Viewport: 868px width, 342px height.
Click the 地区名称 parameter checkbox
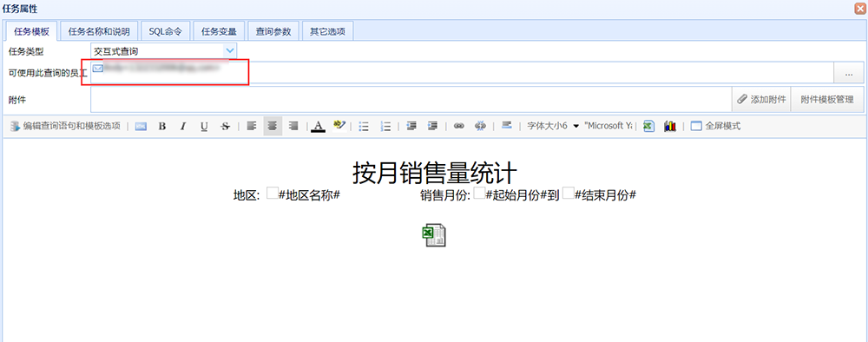tap(272, 194)
